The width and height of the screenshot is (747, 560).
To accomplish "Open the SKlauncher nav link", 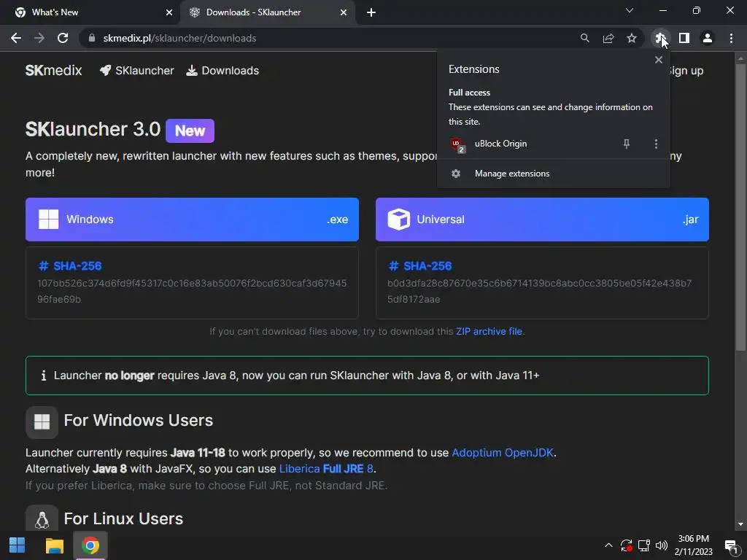I will pos(136,71).
